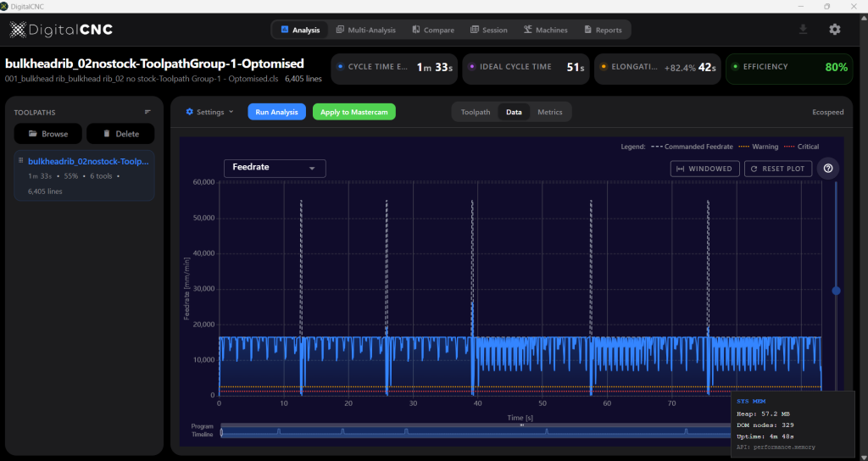Image resolution: width=868 pixels, height=461 pixels.
Task: Click Apply to Mastercam
Action: 354,112
